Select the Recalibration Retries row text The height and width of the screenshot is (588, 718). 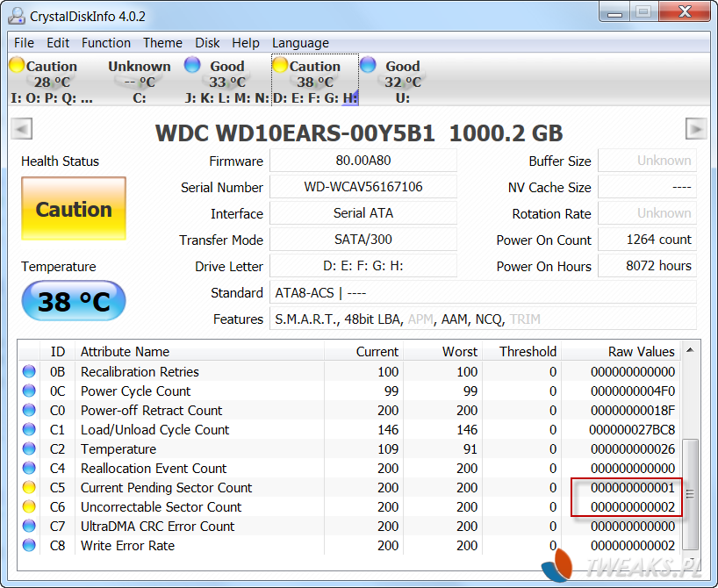coord(140,372)
